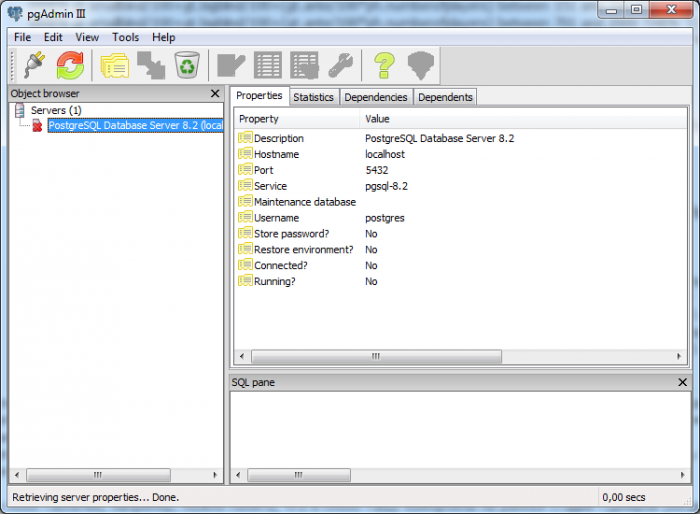Click the localhost hostname value
The image size is (700, 514).
click(x=385, y=154)
